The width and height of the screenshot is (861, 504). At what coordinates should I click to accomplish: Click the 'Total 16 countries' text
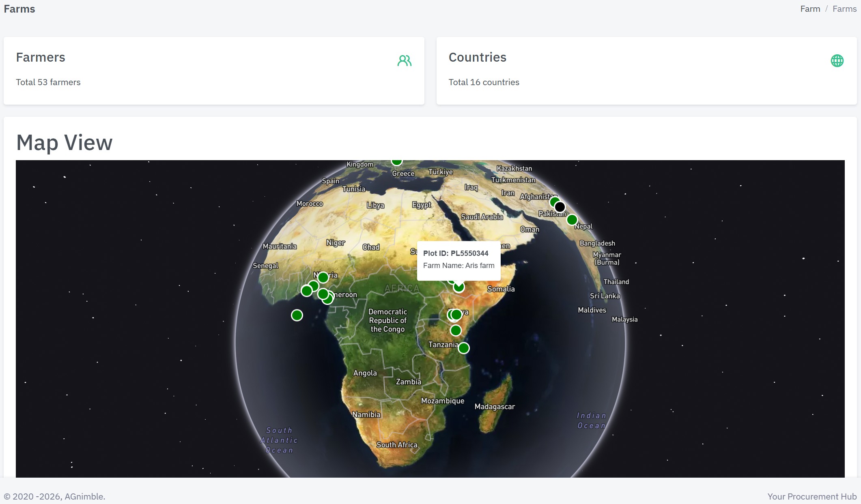(x=484, y=82)
